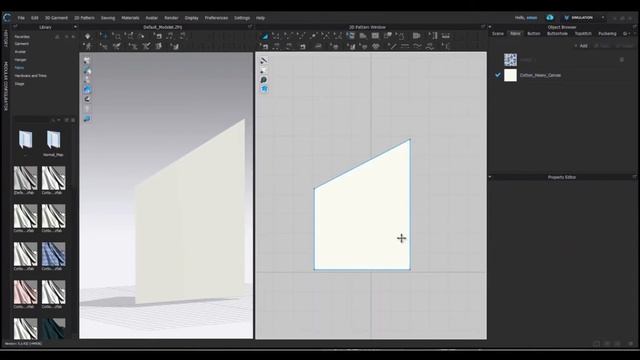Click the Add button in the Fabric list
The image size is (640, 360).
pos(581,46)
